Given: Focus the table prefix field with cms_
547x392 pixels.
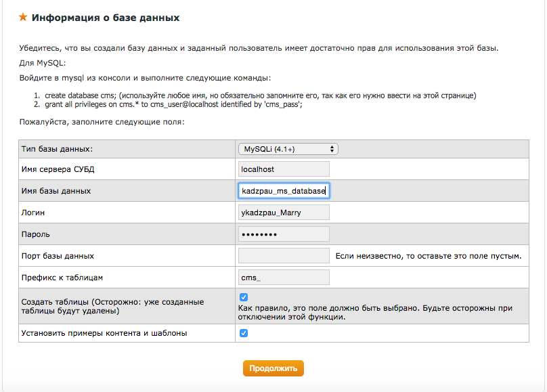Looking at the screenshot, I should [284, 278].
